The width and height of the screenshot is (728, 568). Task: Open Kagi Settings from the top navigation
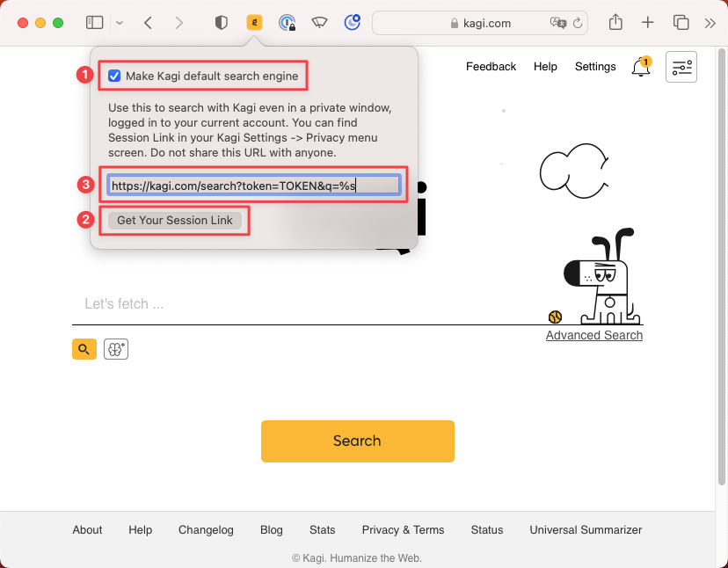[x=595, y=67]
